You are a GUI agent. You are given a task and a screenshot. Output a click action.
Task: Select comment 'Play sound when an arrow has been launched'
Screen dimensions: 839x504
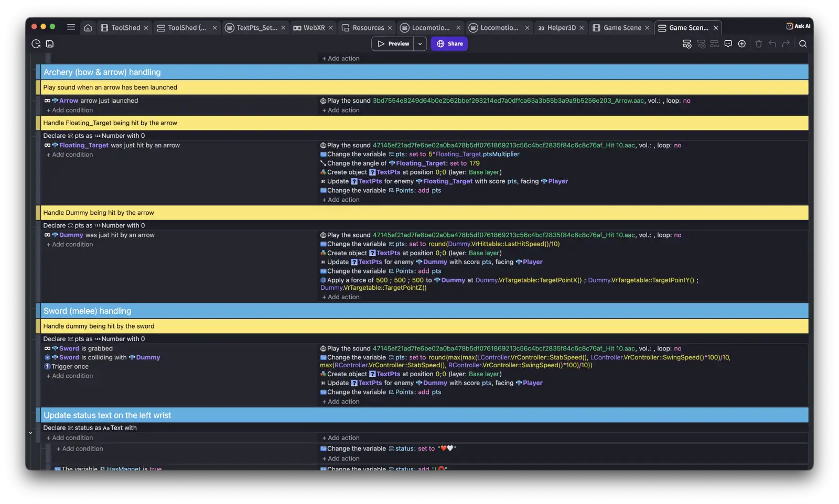(x=425, y=87)
